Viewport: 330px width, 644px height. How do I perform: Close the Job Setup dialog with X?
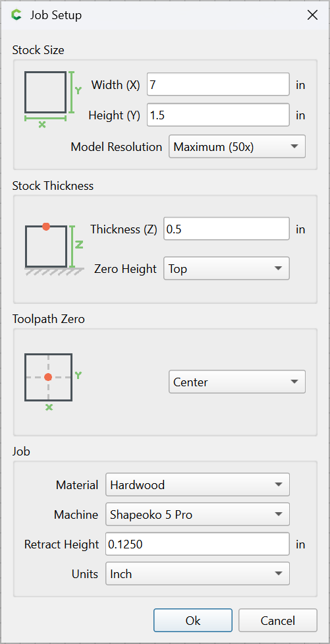click(312, 15)
